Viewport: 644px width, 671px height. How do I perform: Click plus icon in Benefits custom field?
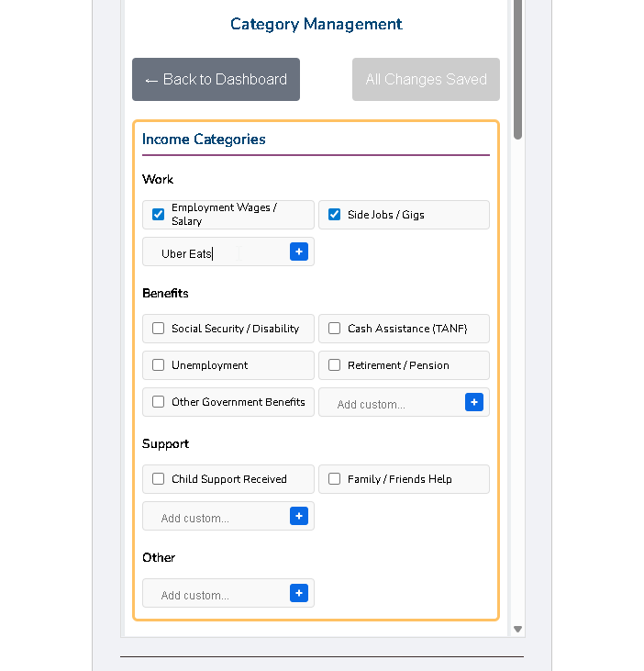pyautogui.click(x=473, y=402)
